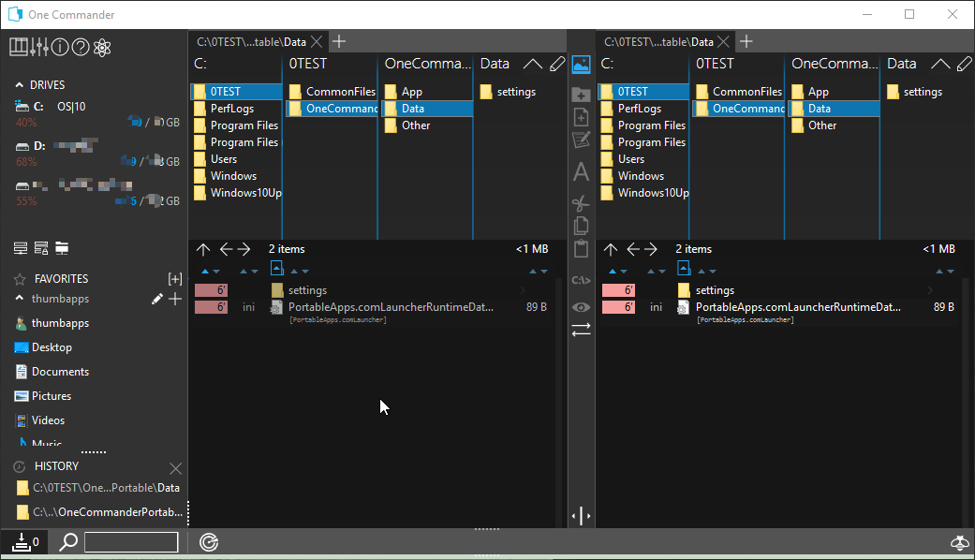
Task: Select the D: drive
Action: (56, 146)
